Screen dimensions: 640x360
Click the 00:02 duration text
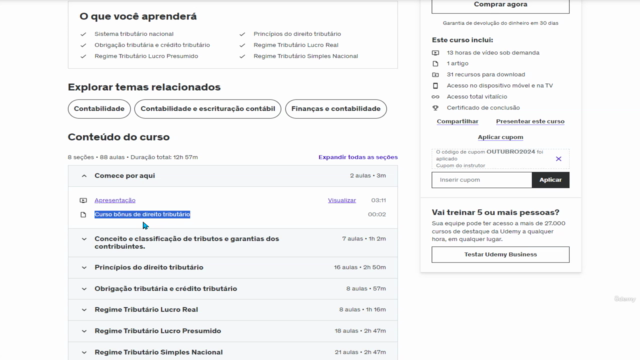(x=377, y=214)
